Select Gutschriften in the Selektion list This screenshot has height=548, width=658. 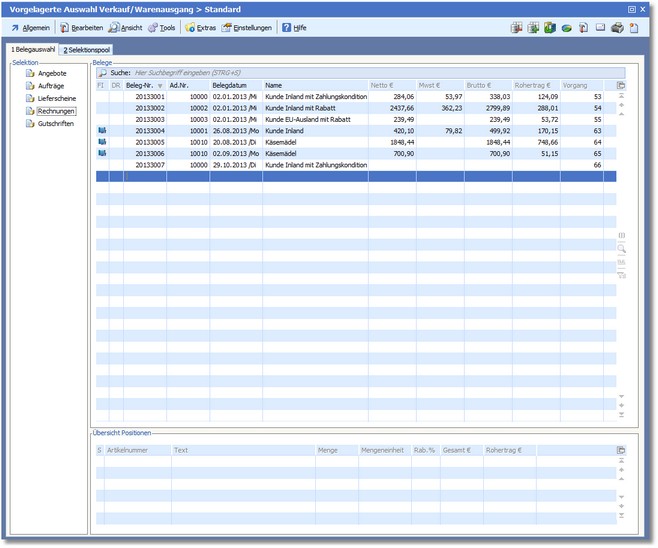click(x=54, y=123)
